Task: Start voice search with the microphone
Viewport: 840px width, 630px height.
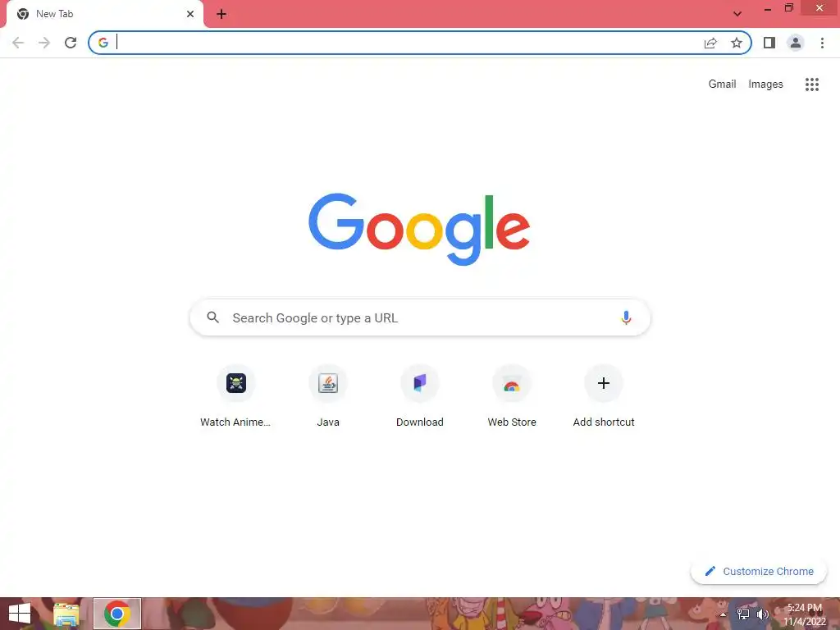Action: (x=626, y=317)
